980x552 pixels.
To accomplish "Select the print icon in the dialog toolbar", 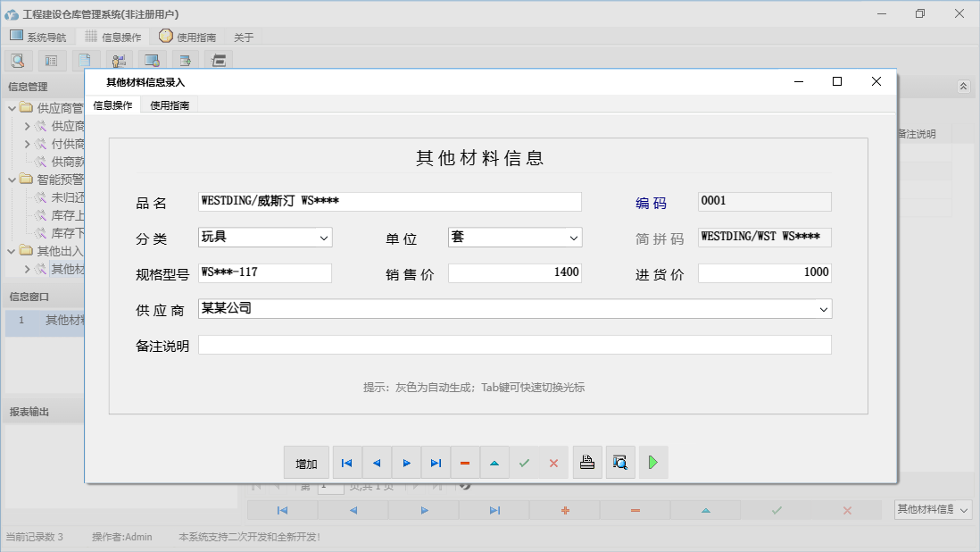I will coord(587,463).
